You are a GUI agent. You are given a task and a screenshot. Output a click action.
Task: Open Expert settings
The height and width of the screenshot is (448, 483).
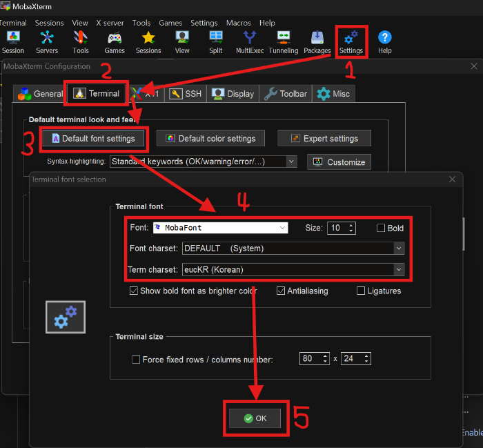pyautogui.click(x=324, y=138)
